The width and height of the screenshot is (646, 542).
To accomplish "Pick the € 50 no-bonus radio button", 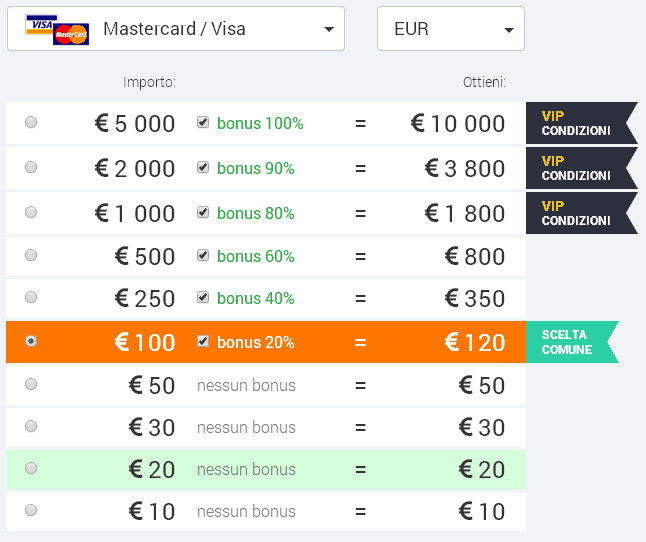I will pyautogui.click(x=31, y=384).
